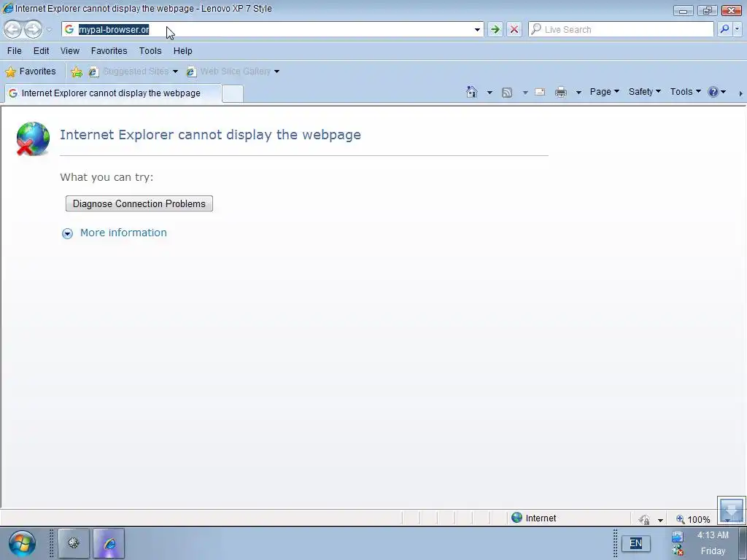Image resolution: width=747 pixels, height=560 pixels.
Task: Expand the Feeds dropdown arrow
Action: pyautogui.click(x=525, y=93)
